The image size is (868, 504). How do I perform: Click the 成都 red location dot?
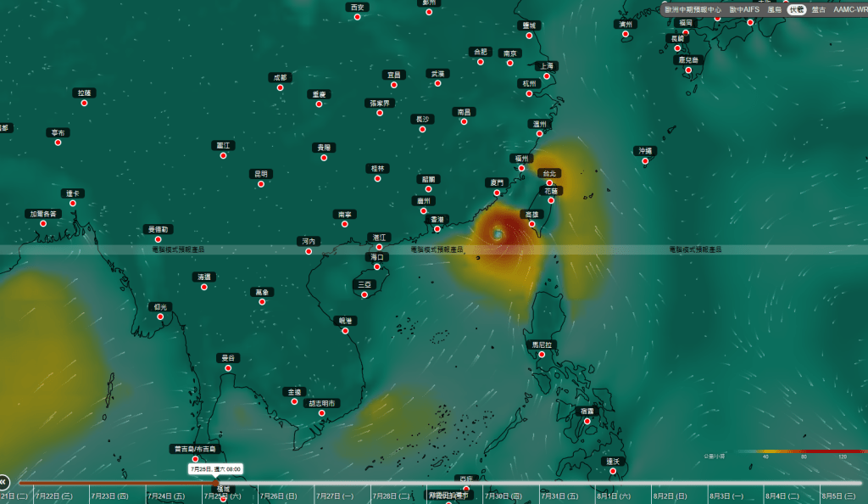[280, 87]
